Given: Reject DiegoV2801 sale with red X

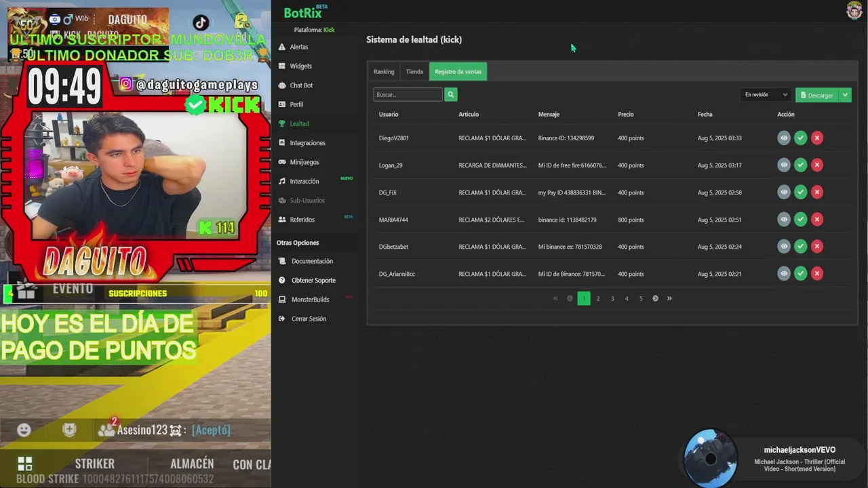Looking at the screenshot, I should (817, 138).
